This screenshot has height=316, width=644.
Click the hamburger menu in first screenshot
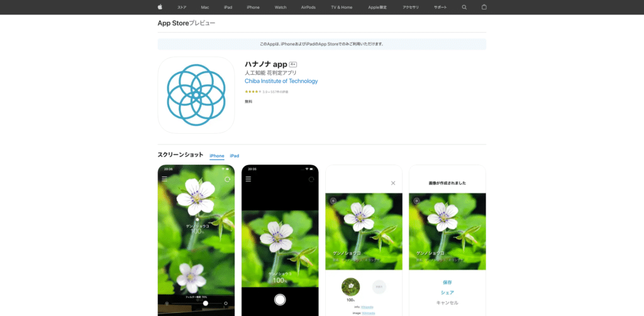click(x=164, y=179)
